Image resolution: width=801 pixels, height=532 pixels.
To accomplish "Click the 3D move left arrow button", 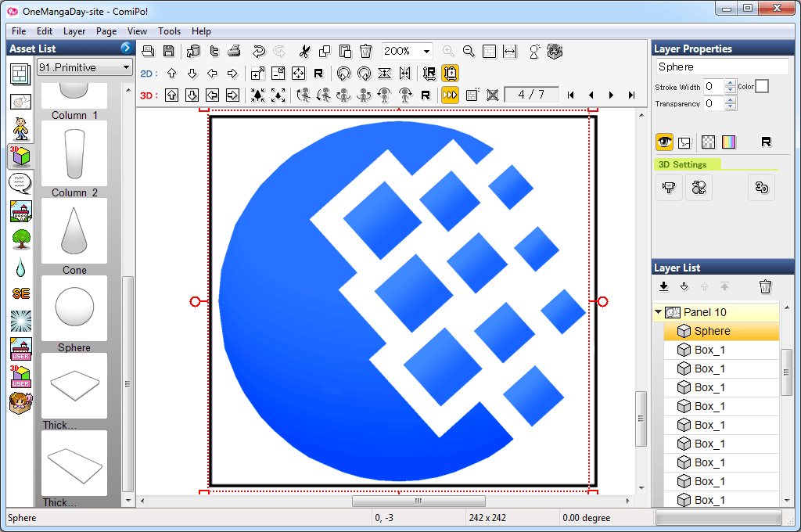I will click(212, 95).
